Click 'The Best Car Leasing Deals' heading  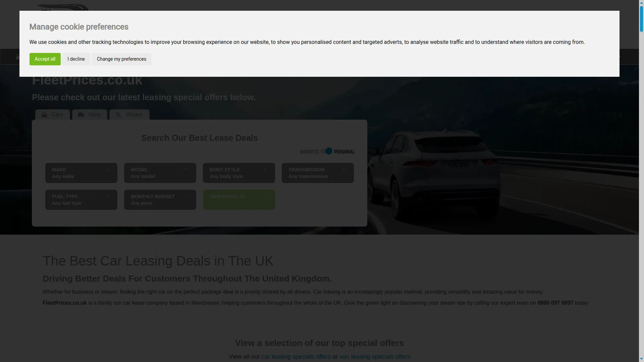click(158, 261)
